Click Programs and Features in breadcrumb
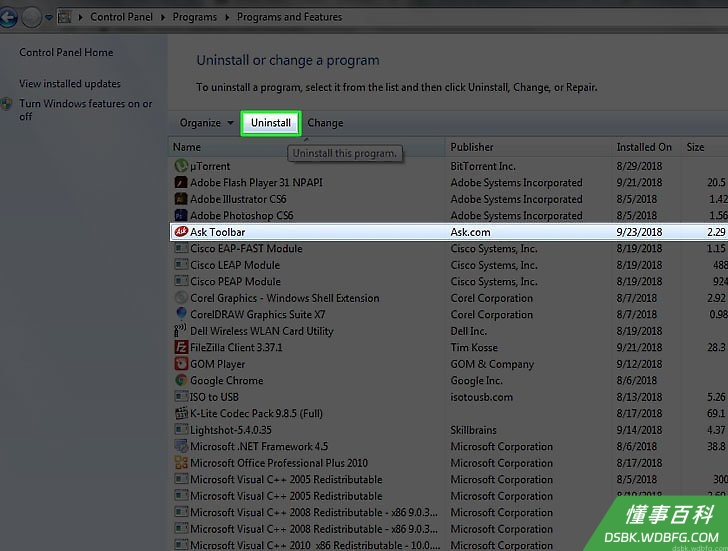The height and width of the screenshot is (551, 728). pos(289,17)
